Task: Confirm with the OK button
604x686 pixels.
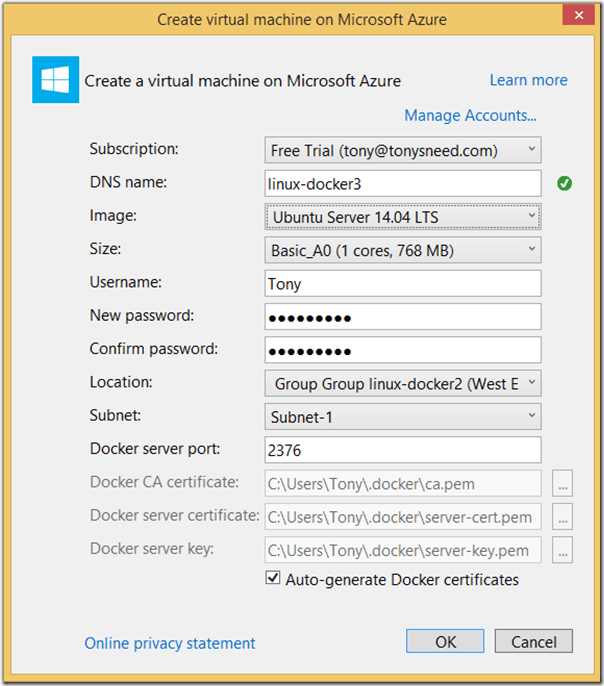Action: [445, 641]
